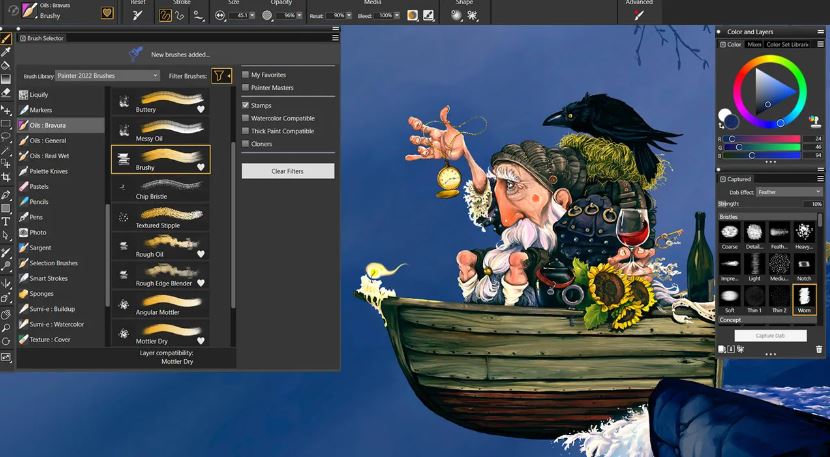
Task: Open the Resat value dropdown arrow
Action: 350,16
